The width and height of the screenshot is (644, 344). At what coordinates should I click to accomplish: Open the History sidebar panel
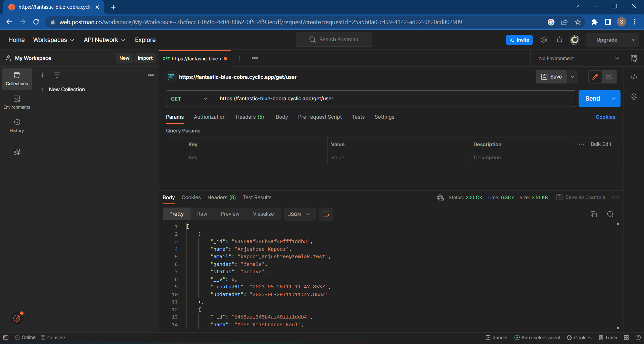[17, 126]
